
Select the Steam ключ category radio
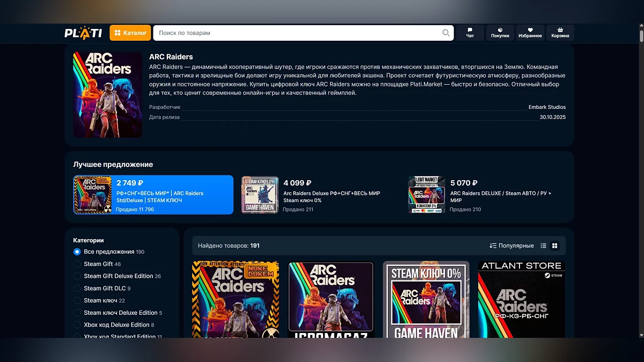[x=77, y=300]
